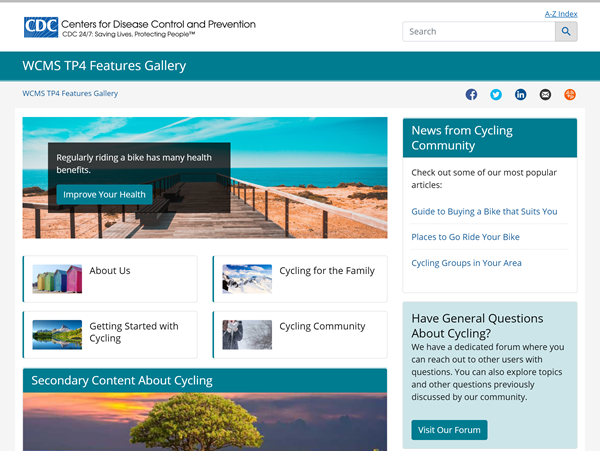Click Have General Questions About Cycling heading
This screenshot has width=600, height=451.
[477, 326]
